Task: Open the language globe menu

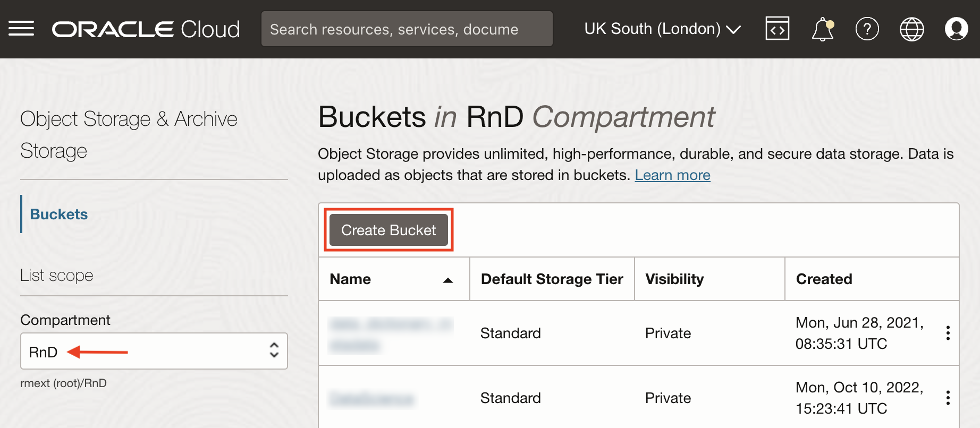Action: (911, 29)
